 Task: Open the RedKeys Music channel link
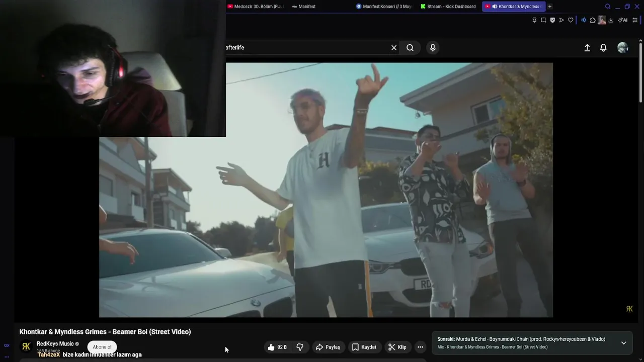[55, 344]
